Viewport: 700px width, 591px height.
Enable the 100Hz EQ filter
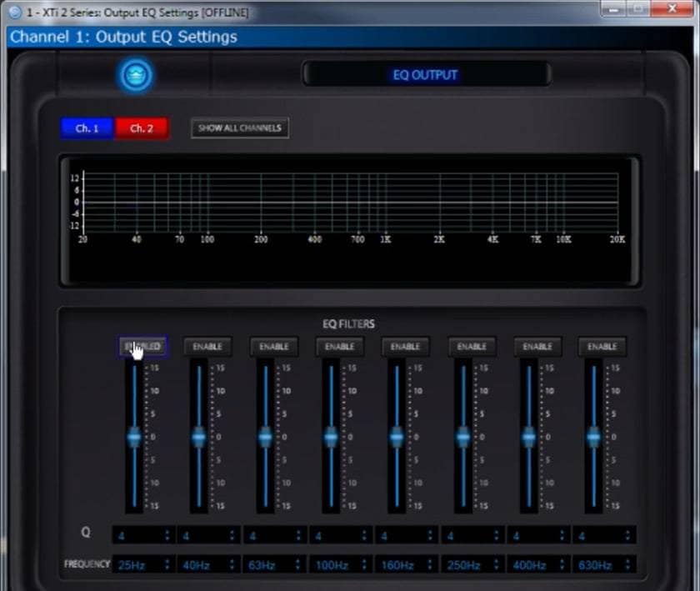(339, 347)
